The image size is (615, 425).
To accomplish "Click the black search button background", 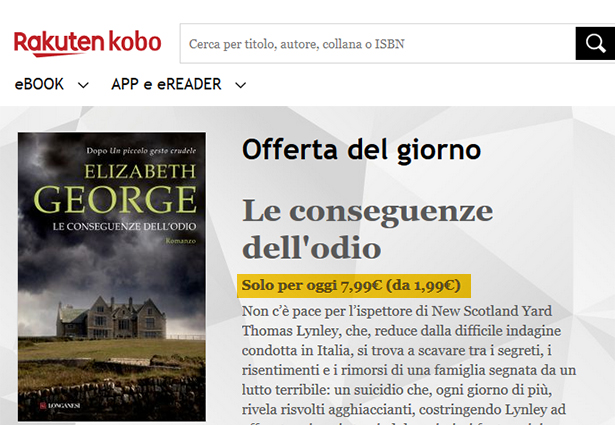I will pyautogui.click(x=595, y=44).
